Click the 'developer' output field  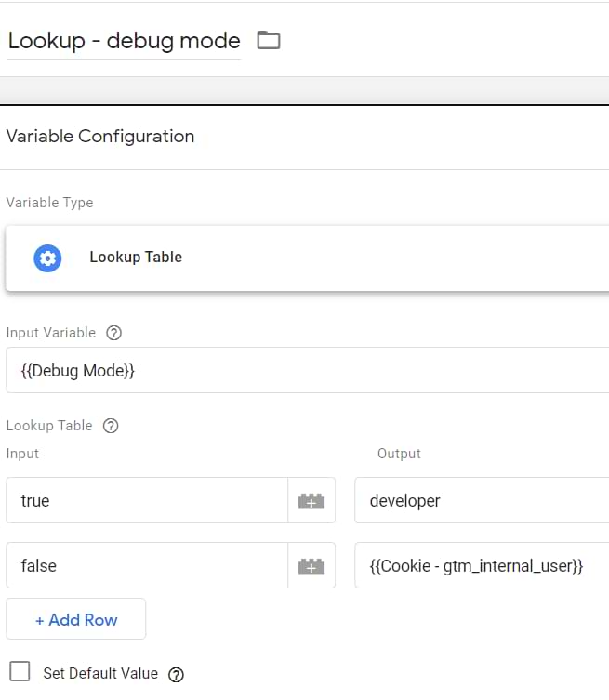(482, 501)
